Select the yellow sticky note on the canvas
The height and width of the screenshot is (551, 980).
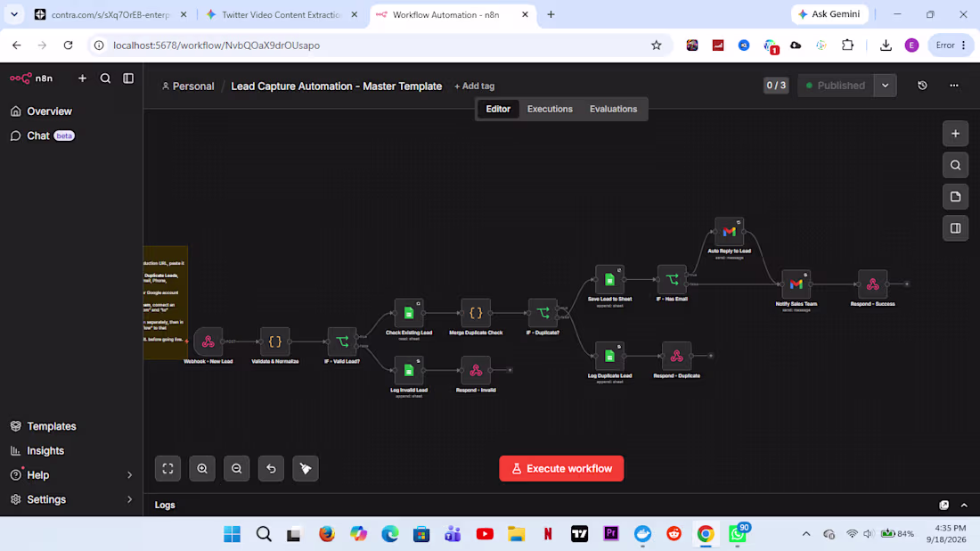click(x=166, y=303)
